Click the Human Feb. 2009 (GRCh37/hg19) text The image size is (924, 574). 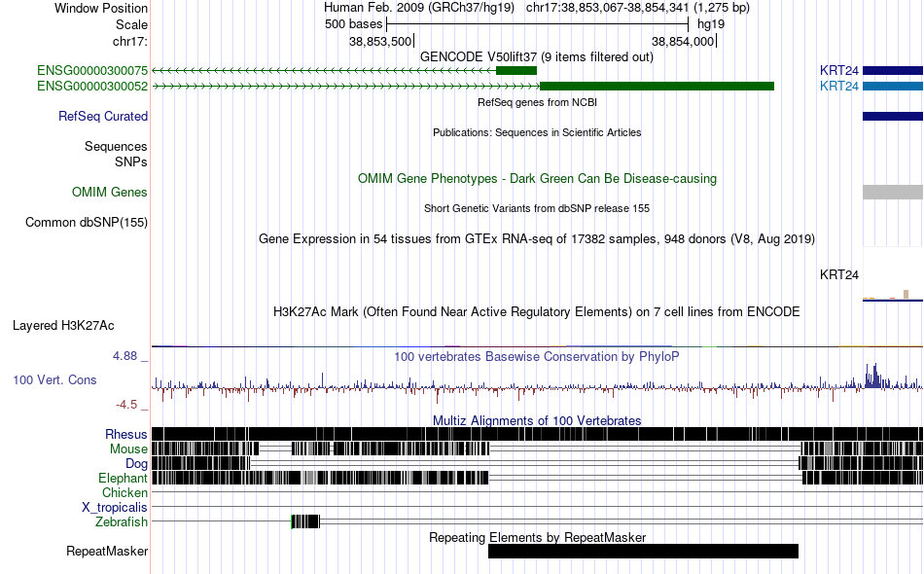click(419, 8)
